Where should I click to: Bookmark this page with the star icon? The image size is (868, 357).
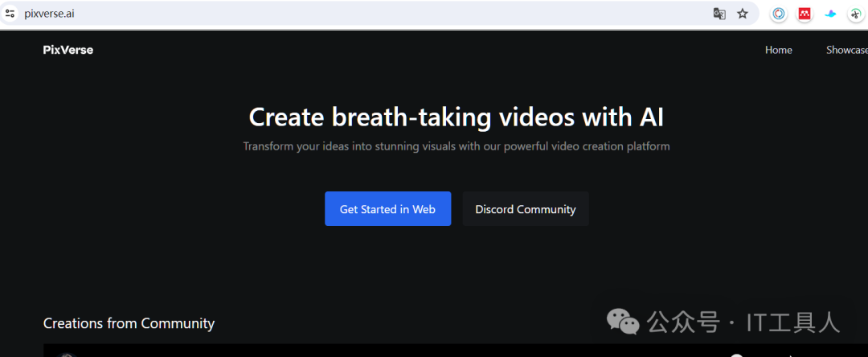743,14
